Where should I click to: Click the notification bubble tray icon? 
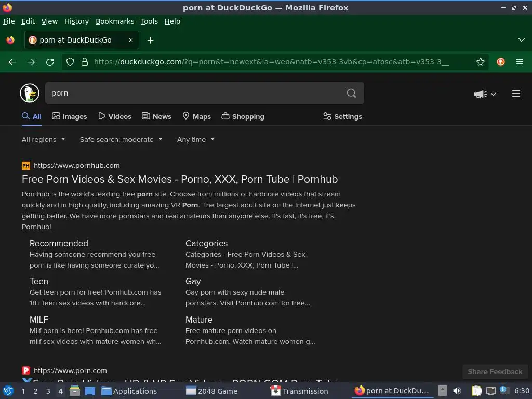click(x=503, y=390)
